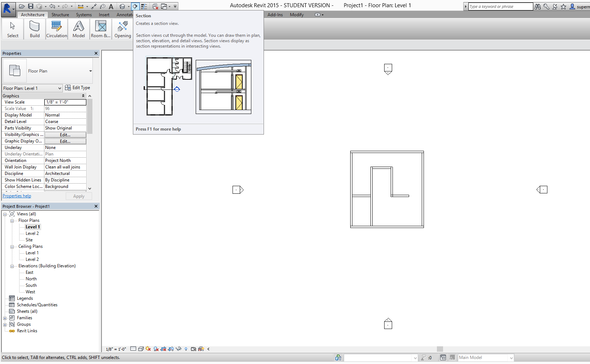Open the Room & Area panel button
Image resolution: width=590 pixels, height=364 pixels.
(x=101, y=29)
